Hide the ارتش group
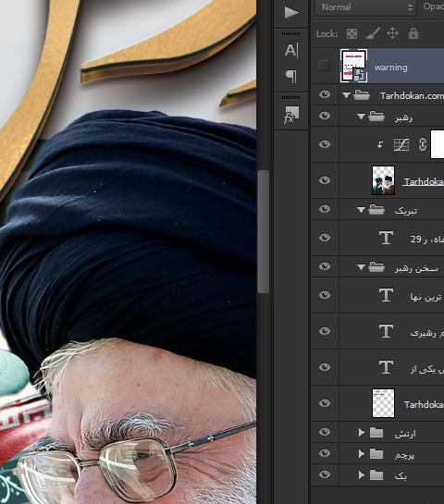 point(325,432)
